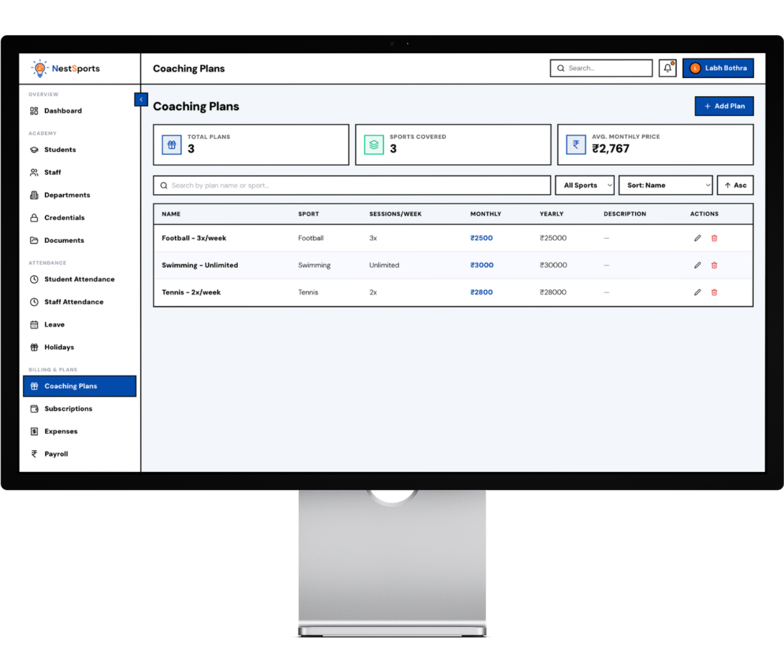The height and width of the screenshot is (672, 784).
Task: Open the notifications bell icon
Action: [667, 68]
